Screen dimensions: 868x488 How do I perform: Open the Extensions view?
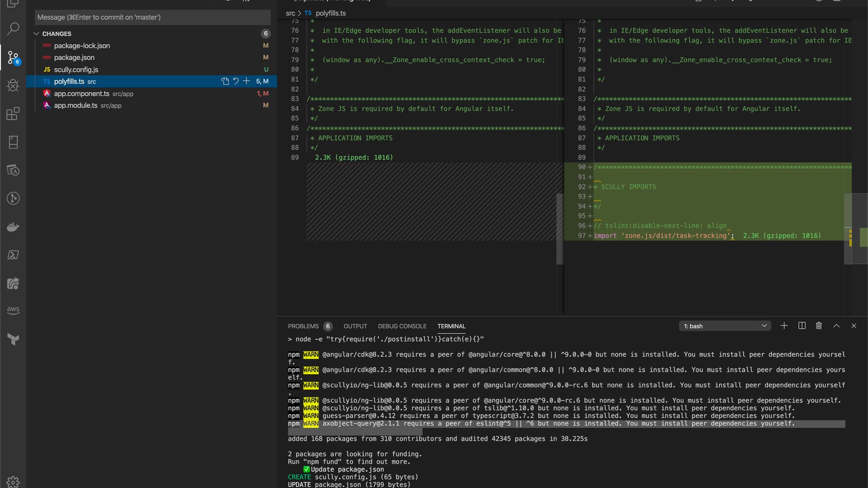click(13, 113)
